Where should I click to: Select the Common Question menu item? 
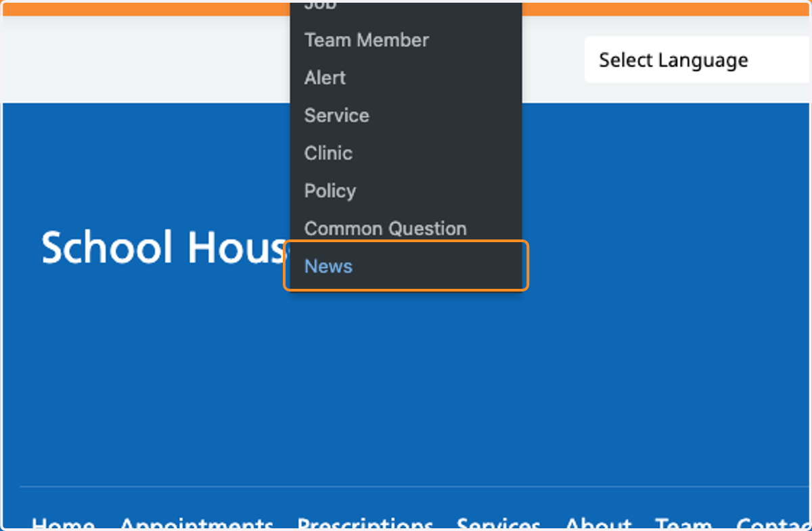coord(406,229)
